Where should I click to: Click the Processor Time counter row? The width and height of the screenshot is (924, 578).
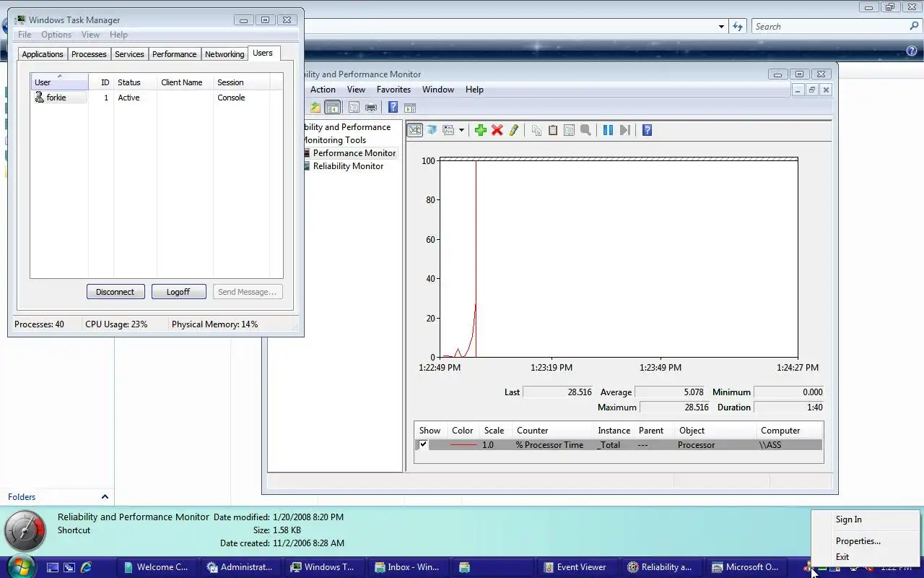point(619,445)
